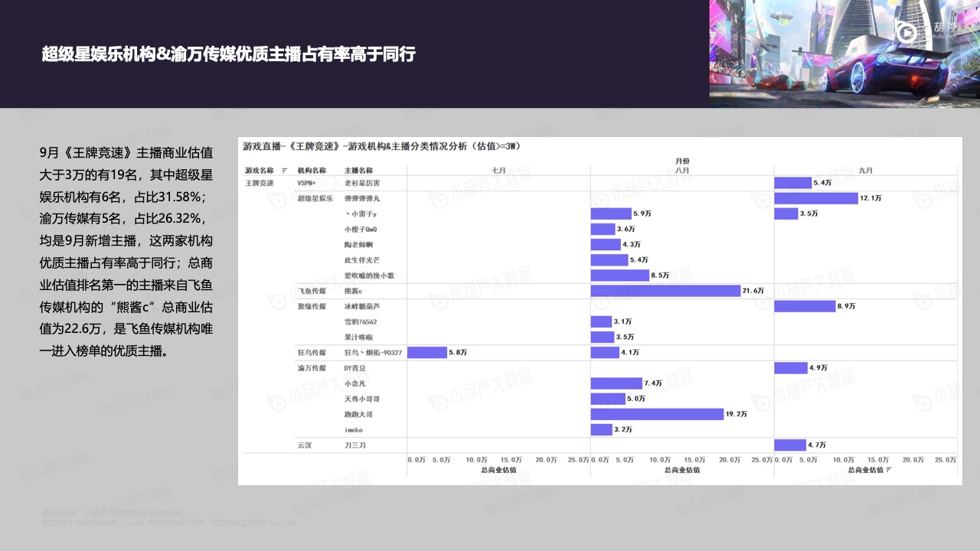Select the 狂鸟丶烟佑 5.8万 bar in 七月
The width and height of the screenshot is (980, 551).
coord(426,353)
